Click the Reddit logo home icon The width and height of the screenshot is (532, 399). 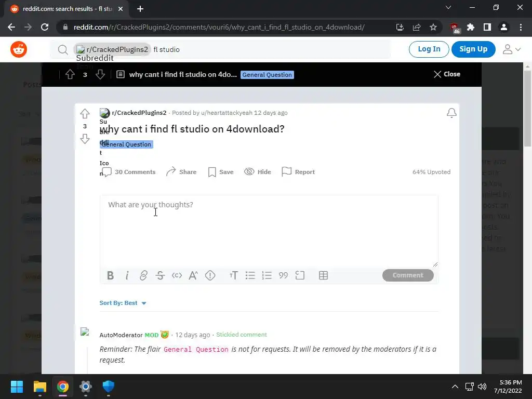coord(19,49)
